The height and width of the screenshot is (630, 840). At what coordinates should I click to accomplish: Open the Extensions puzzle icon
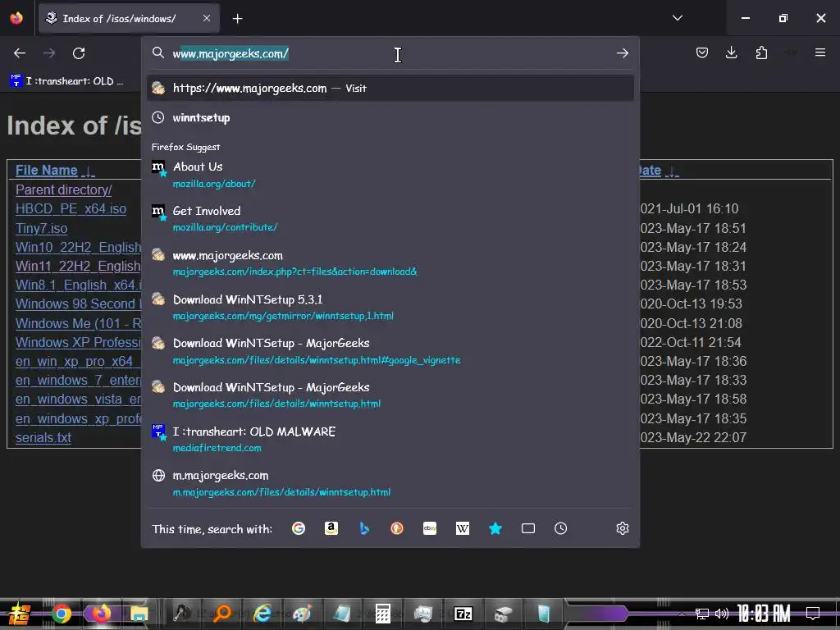click(761, 52)
